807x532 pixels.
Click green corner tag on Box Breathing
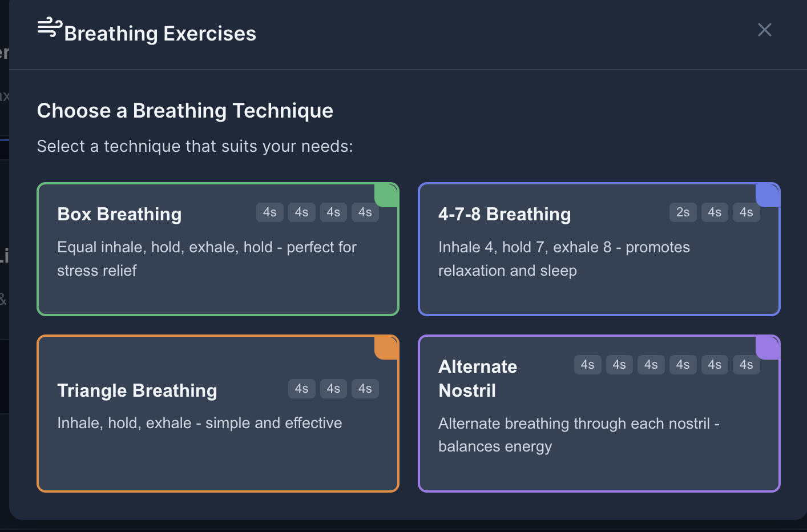click(387, 195)
